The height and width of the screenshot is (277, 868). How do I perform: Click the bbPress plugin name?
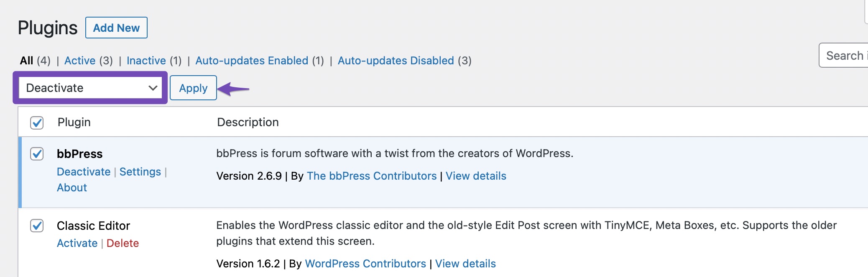[x=79, y=154]
